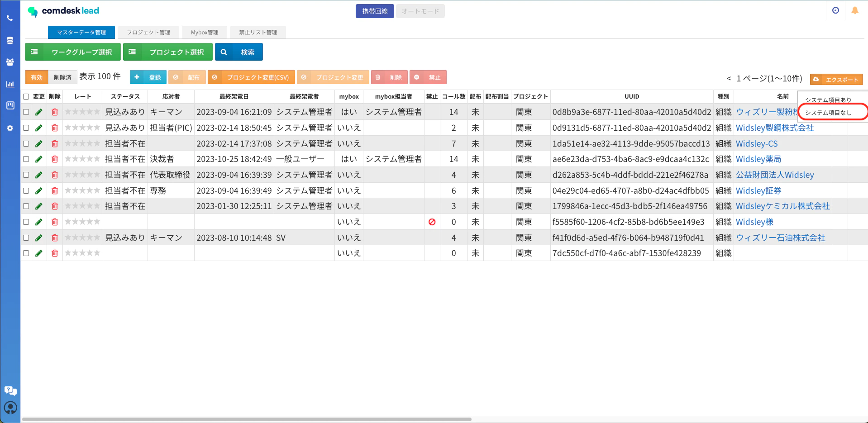Open the 表示 100 件 page size selector
Image resolution: width=868 pixels, height=423 pixels.
(100, 76)
